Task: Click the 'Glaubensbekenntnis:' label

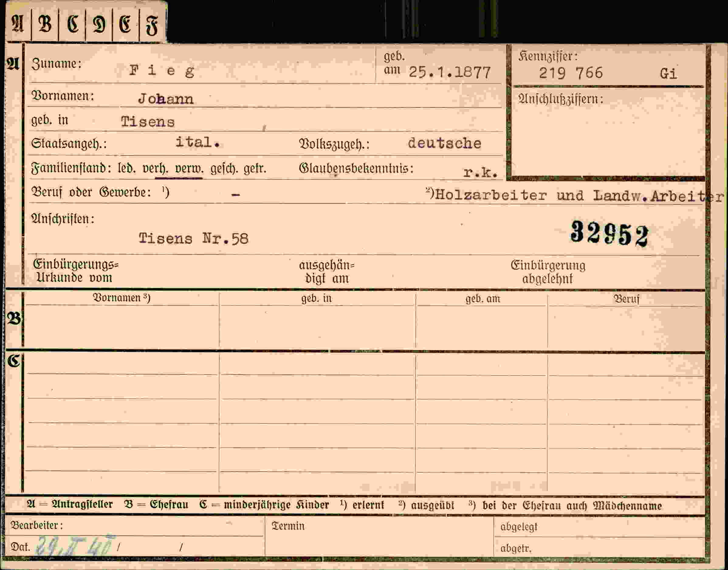Action: click(x=356, y=168)
